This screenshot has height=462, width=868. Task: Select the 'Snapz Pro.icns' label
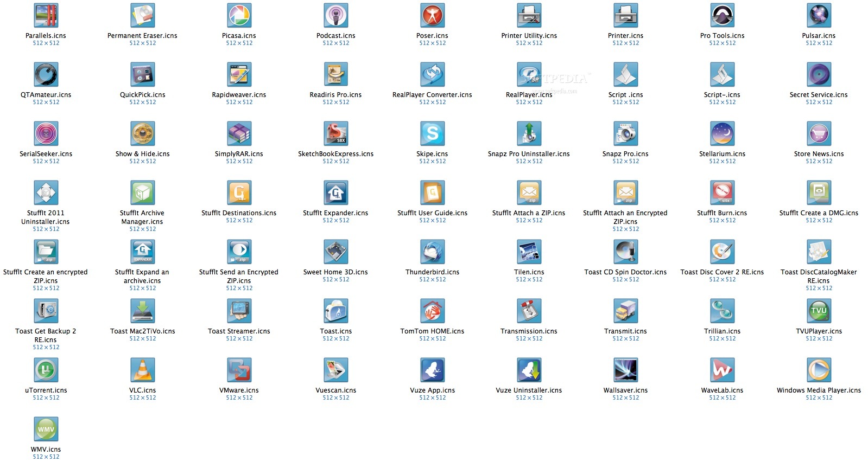coord(626,154)
